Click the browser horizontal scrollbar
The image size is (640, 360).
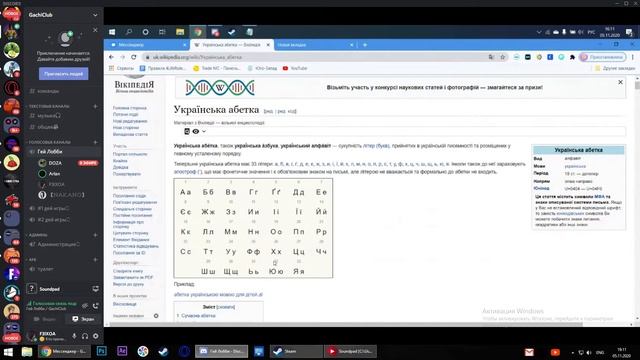[x=345, y=324]
